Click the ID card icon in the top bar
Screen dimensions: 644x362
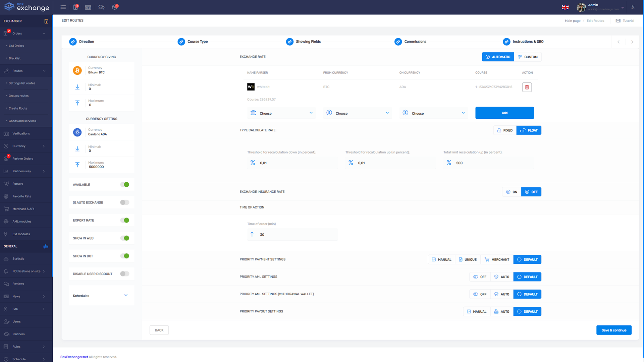[88, 7]
